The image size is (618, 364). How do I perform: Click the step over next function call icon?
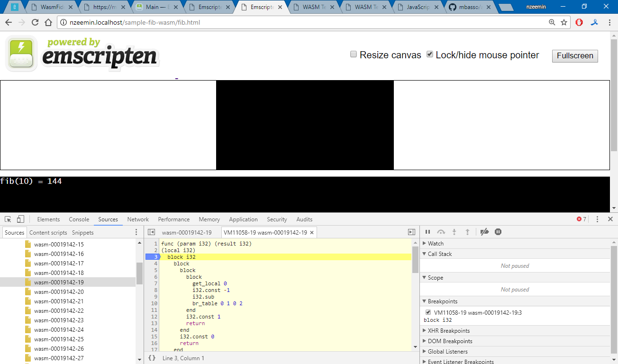tap(441, 232)
